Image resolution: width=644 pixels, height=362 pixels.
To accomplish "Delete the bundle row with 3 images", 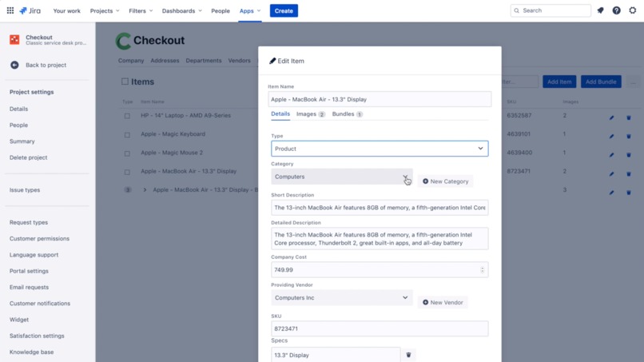I will click(x=628, y=193).
